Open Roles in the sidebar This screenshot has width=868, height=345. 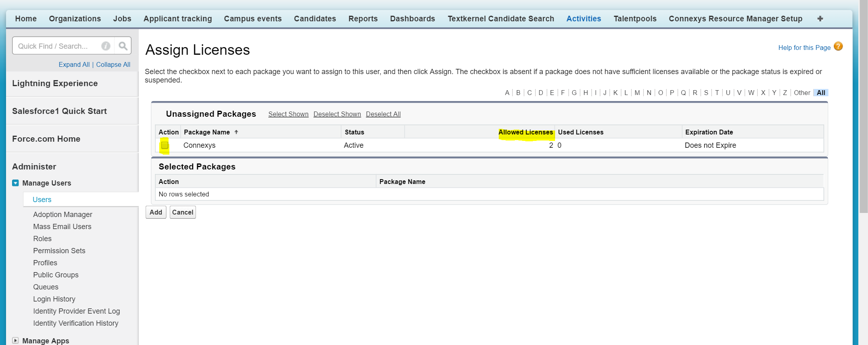pos(42,238)
